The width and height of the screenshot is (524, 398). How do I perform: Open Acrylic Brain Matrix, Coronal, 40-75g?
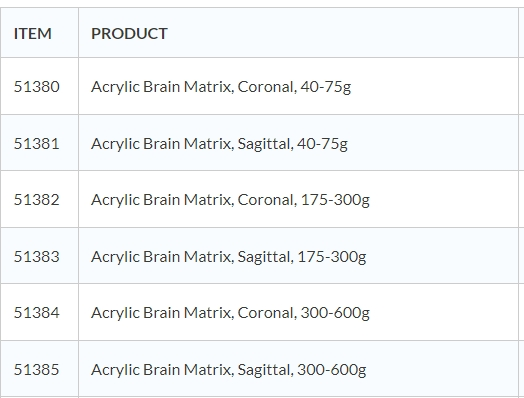coord(221,87)
